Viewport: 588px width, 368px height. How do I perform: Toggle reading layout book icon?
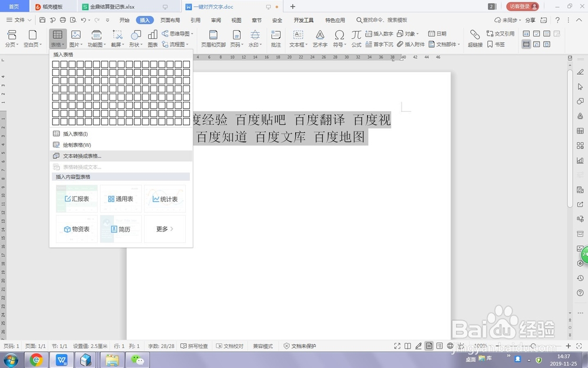point(407,346)
